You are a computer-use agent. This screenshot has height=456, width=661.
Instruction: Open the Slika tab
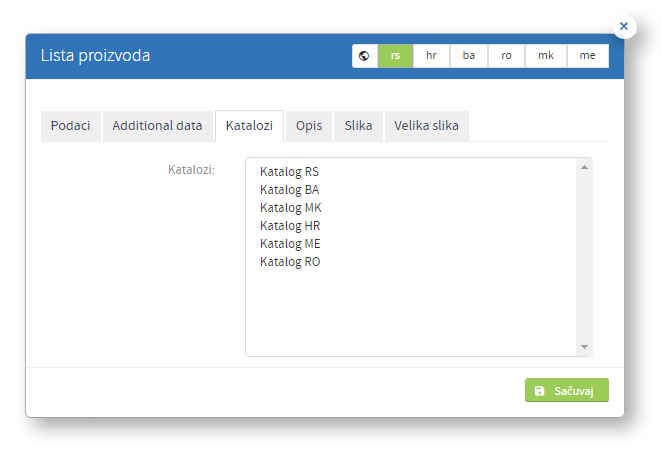[358, 126]
